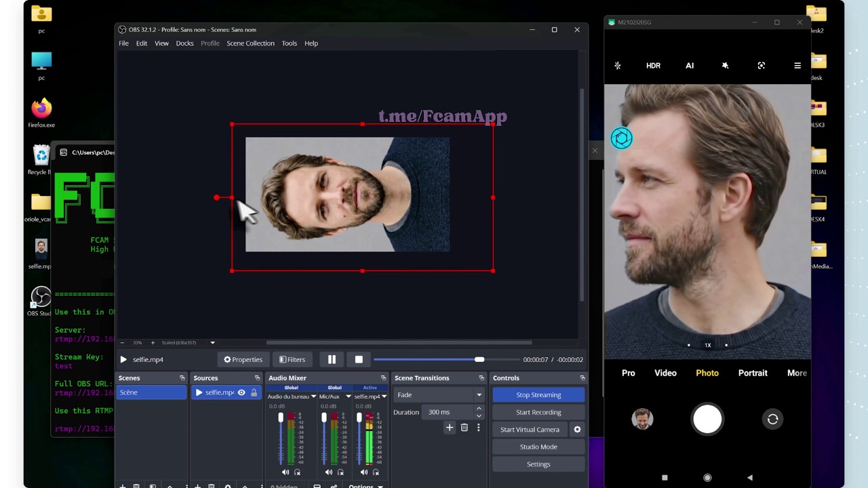Open preview scaling dropdown
Image resolution: width=868 pixels, height=488 pixels.
[212, 343]
